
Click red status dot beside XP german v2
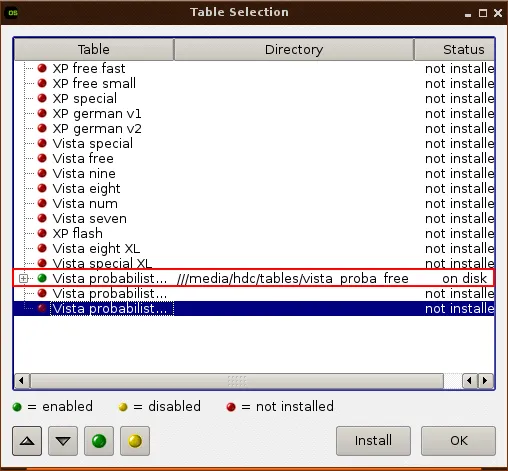pos(42,128)
